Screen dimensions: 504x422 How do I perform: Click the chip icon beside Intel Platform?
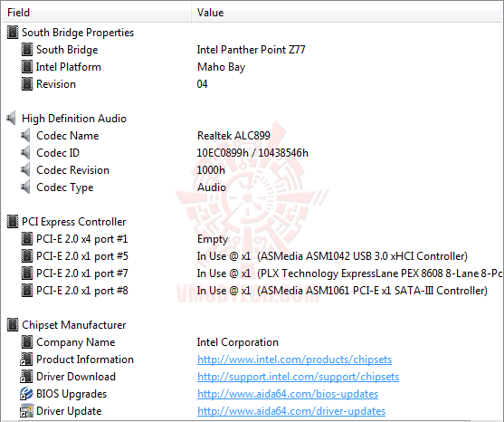27,67
